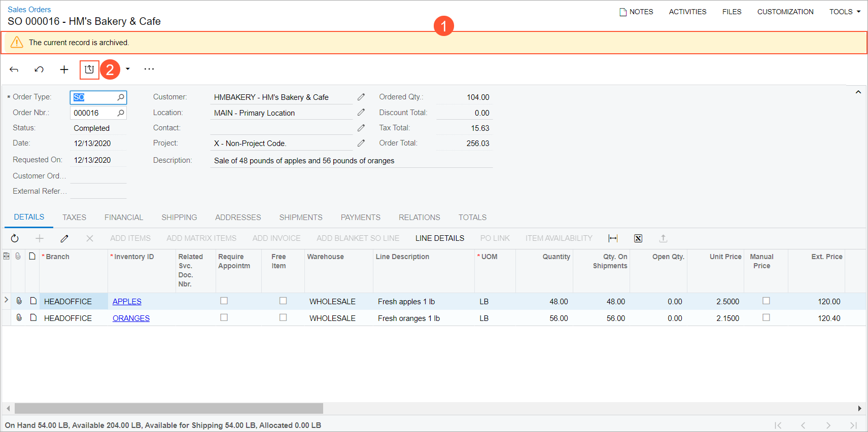Click the Line Details button
The image size is (868, 432).
439,238
